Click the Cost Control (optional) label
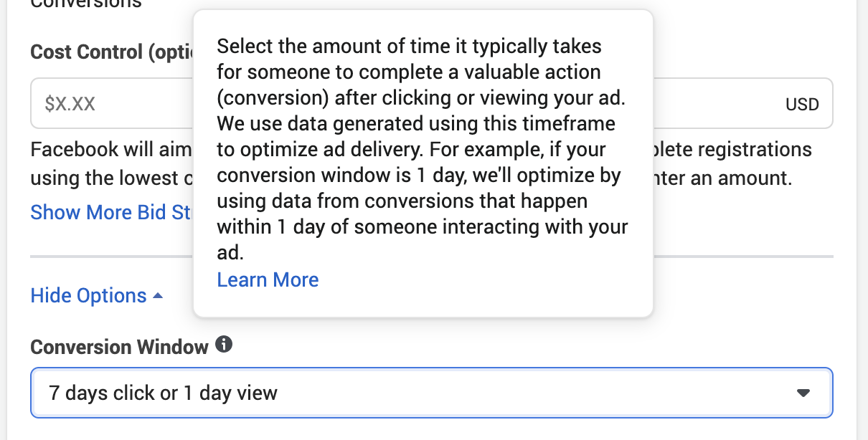Screen dimensions: 868x440 109,52
